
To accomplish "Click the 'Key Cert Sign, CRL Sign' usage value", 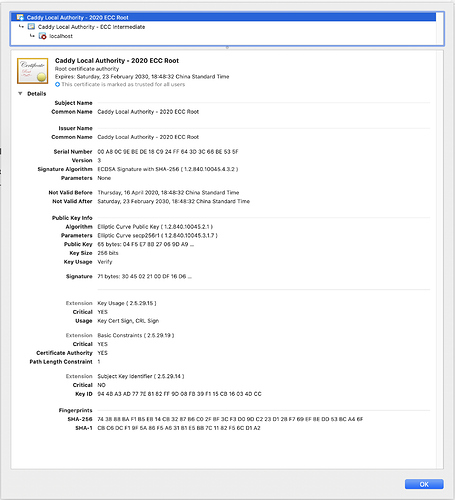I will click(x=128, y=321).
